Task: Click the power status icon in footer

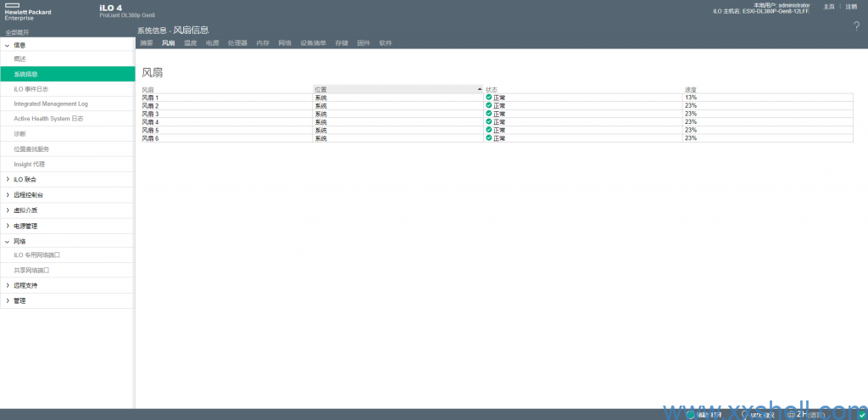Action: point(692,415)
